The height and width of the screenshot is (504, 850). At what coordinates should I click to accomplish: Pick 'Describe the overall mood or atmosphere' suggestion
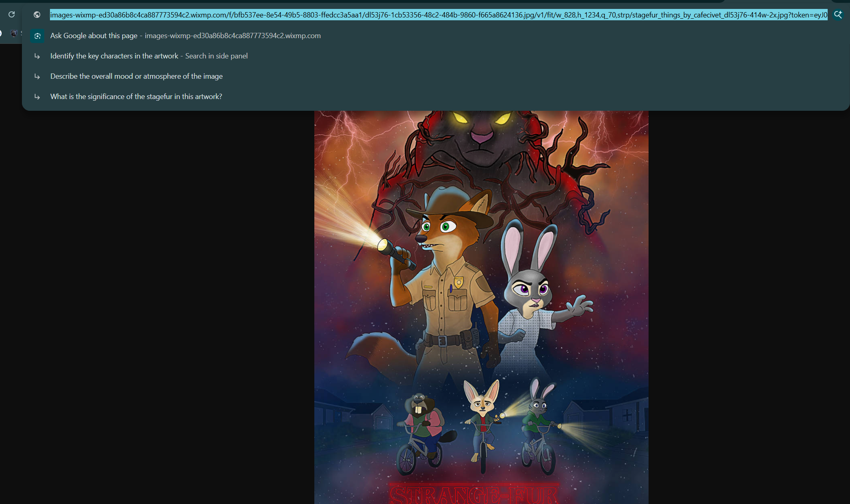pos(136,76)
